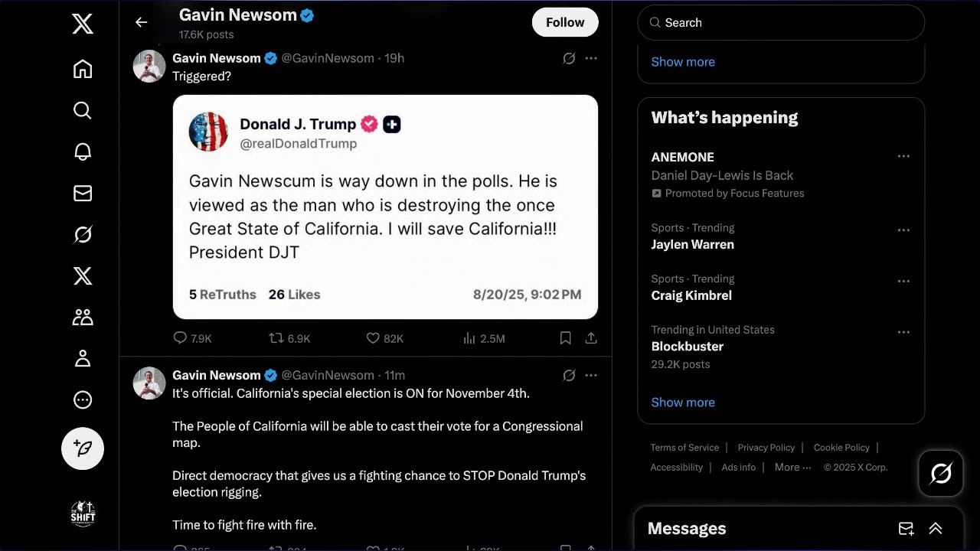Expand the Messages drawer
Viewport: 980px width, 551px height.
pos(935,529)
